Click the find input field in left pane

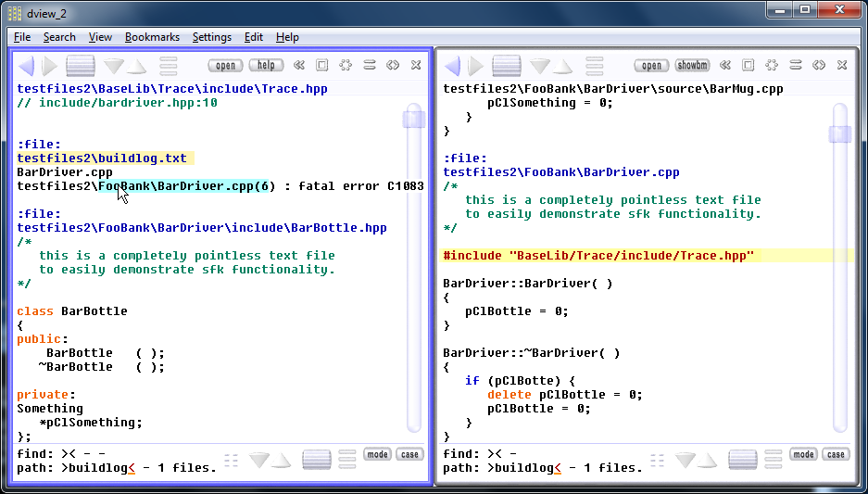139,454
